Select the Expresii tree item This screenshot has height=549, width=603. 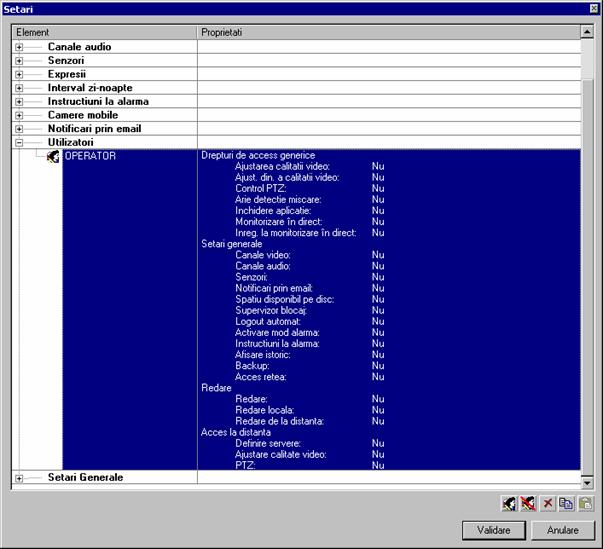click(x=66, y=74)
